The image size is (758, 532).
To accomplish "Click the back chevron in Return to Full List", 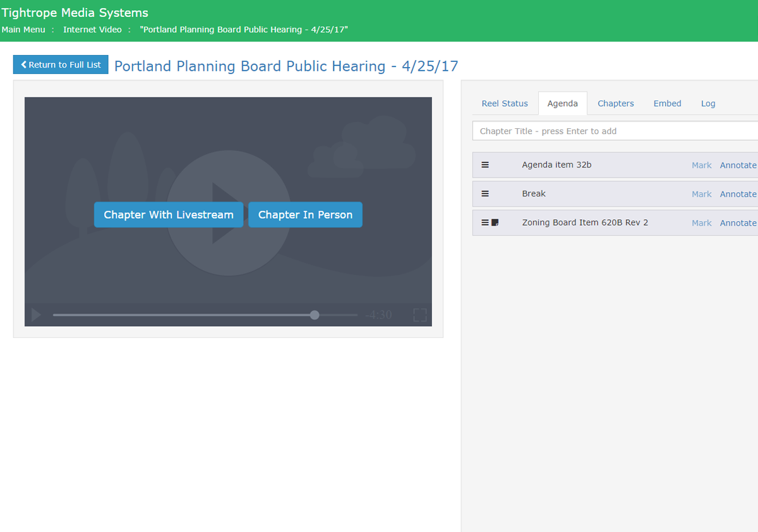I will pyautogui.click(x=25, y=64).
